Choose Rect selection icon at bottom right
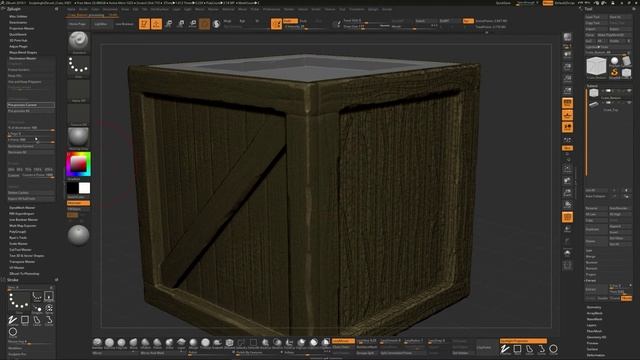The image size is (640, 360). 517,349
